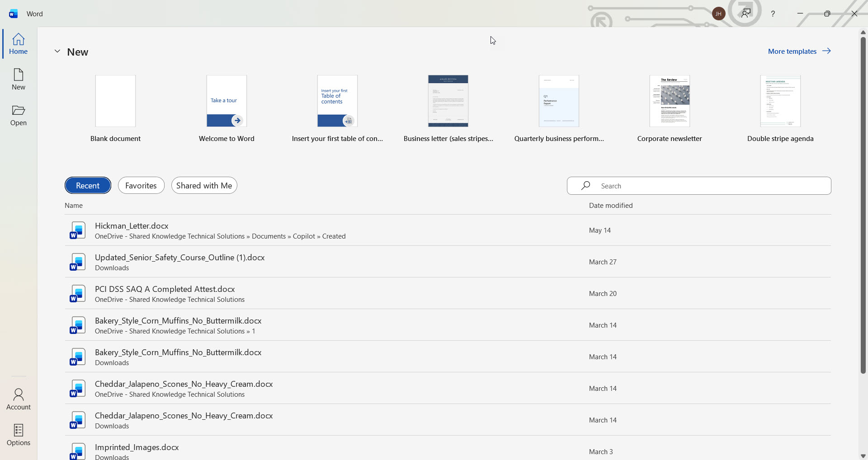Open the OneDrive Bakery_Style_Corn_Muffins_No_Buttermilk.docx
868x460 pixels.
[448, 325]
